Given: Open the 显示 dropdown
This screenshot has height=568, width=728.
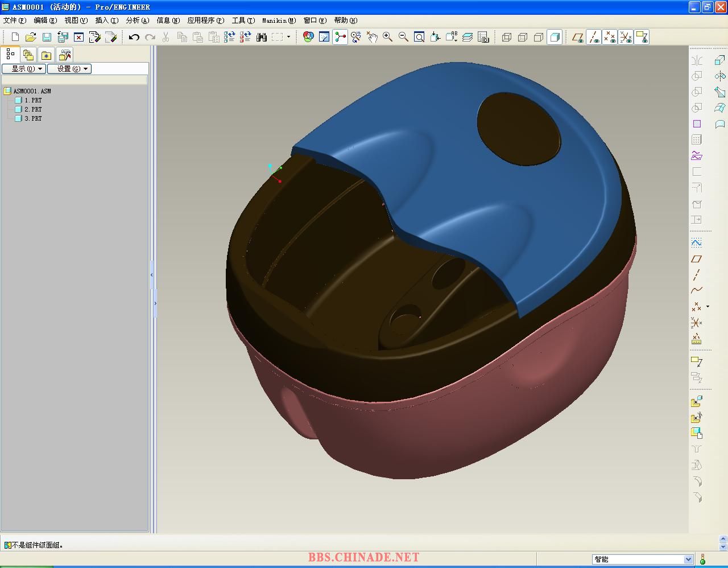Looking at the screenshot, I should (23, 69).
